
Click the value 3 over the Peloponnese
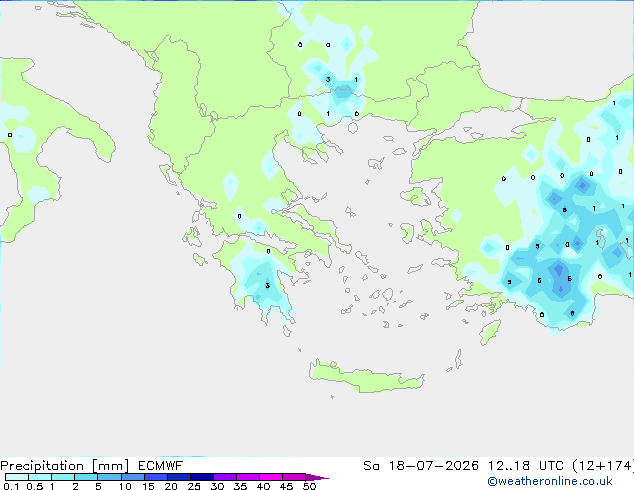[x=267, y=286]
